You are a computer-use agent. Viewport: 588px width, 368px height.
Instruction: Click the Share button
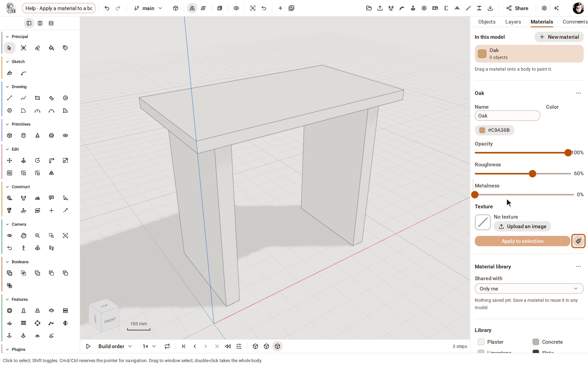(x=517, y=8)
